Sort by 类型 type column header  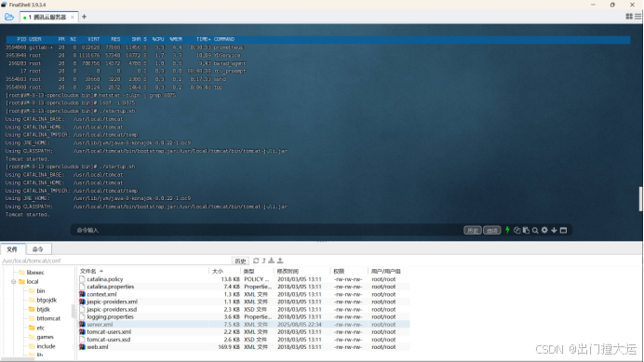pos(257,271)
